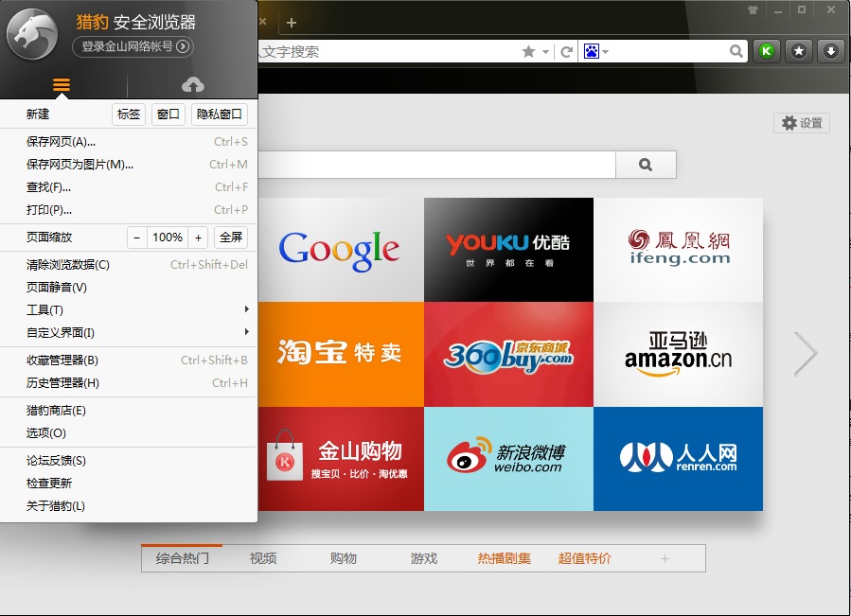Click the orange hamburger menu icon
The width and height of the screenshot is (851, 616).
tap(62, 86)
